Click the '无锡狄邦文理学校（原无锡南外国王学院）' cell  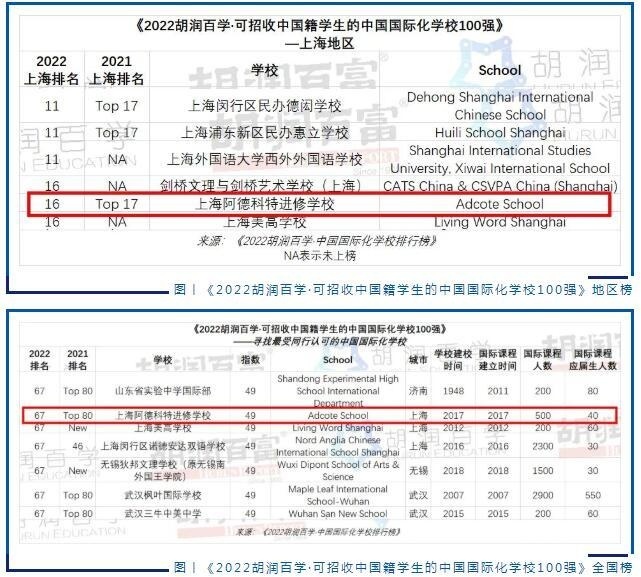pyautogui.click(x=163, y=471)
